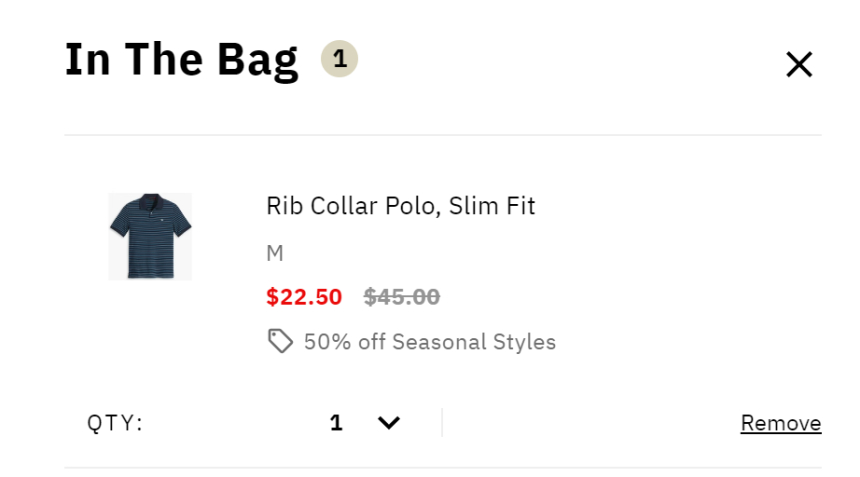Image resolution: width=860 pixels, height=477 pixels.
Task: Click the size M label
Action: pos(275,254)
